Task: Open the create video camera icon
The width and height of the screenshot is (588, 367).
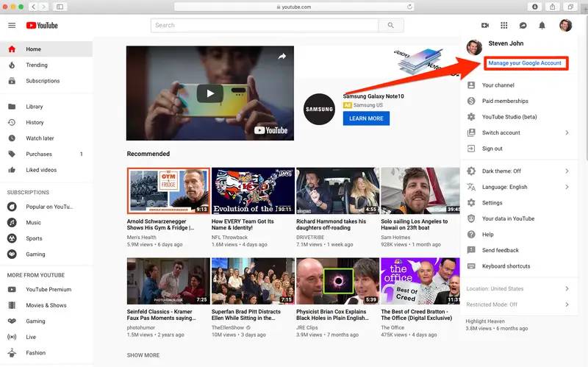Action: 485,26
